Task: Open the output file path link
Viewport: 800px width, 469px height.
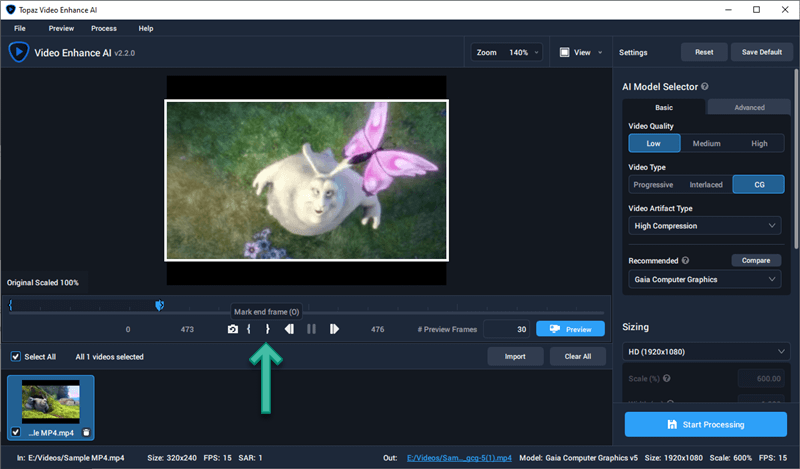Action: click(x=459, y=458)
